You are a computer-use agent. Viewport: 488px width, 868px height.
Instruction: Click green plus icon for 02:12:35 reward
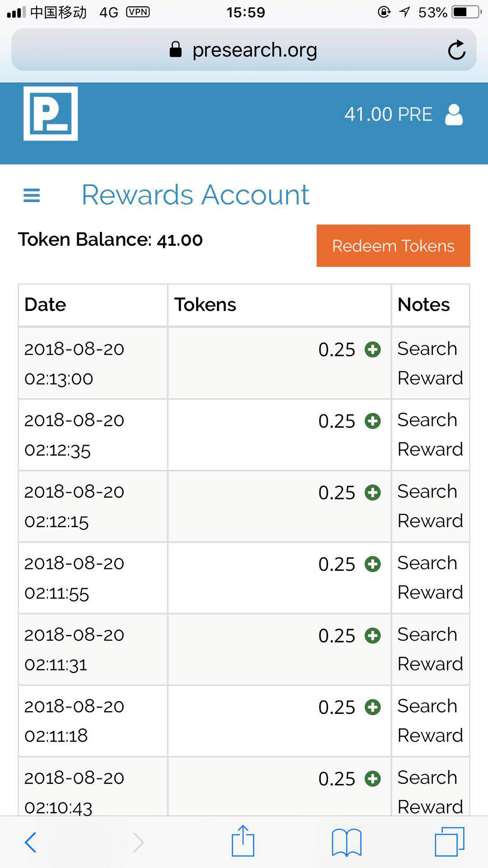(373, 421)
